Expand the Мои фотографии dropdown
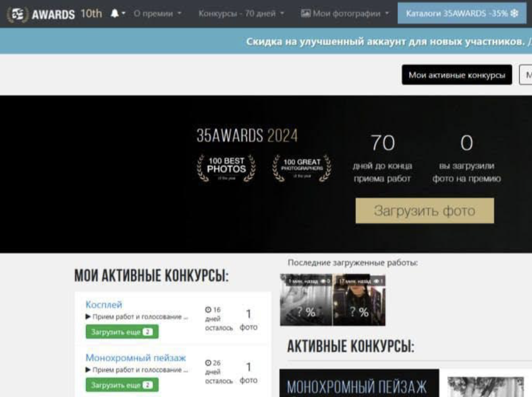 [x=345, y=13]
